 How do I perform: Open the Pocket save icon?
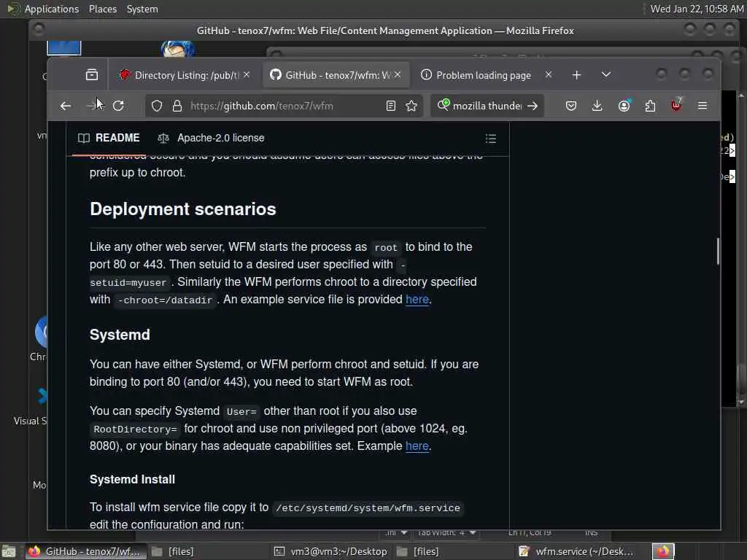(x=570, y=106)
